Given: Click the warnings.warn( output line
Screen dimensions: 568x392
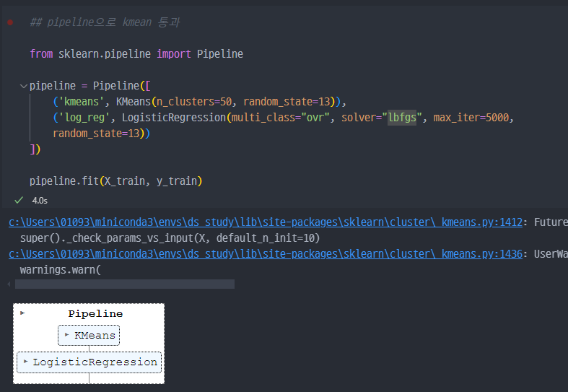Looking at the screenshot, I should tap(60, 270).
